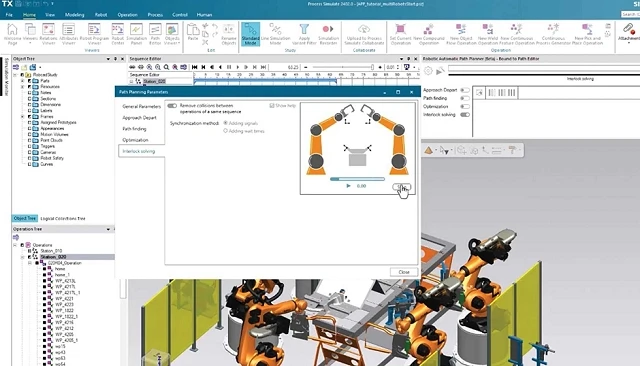Switch to the Modeling ribbon tab
640x366 pixels.
pos(74,15)
